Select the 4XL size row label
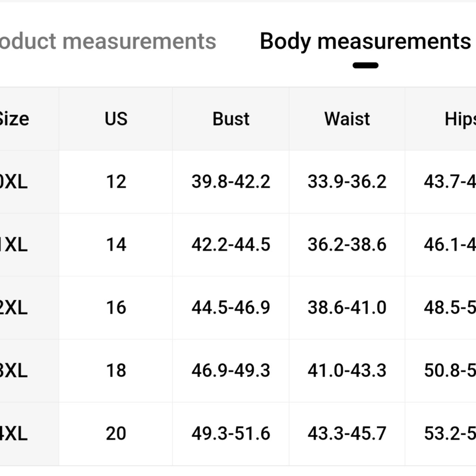The image size is (476, 476). pyautogui.click(x=14, y=434)
